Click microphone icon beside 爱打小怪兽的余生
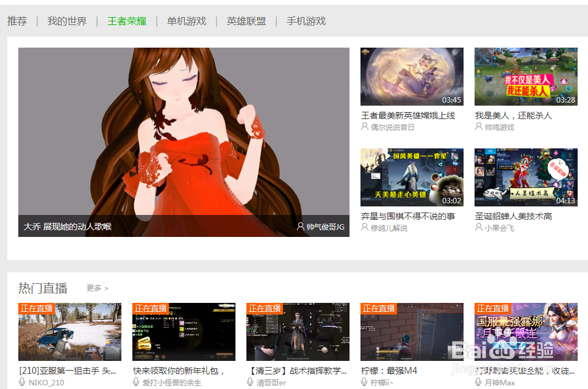Image resolution: width=588 pixels, height=389 pixels. [136, 382]
